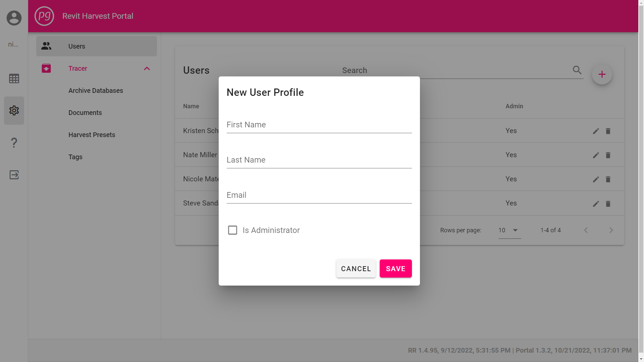
Task: Select the grid view icon in sidebar
Action: [x=14, y=78]
